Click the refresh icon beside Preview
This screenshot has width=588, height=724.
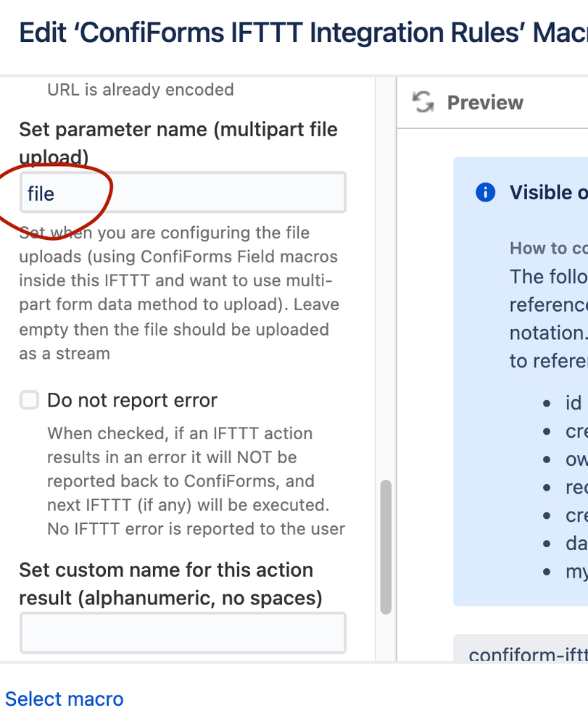423,102
